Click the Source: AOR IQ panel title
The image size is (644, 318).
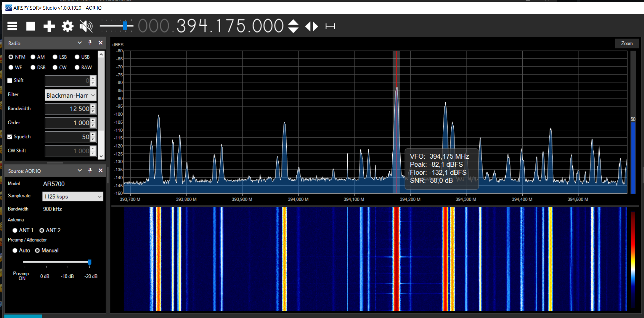[x=25, y=171]
